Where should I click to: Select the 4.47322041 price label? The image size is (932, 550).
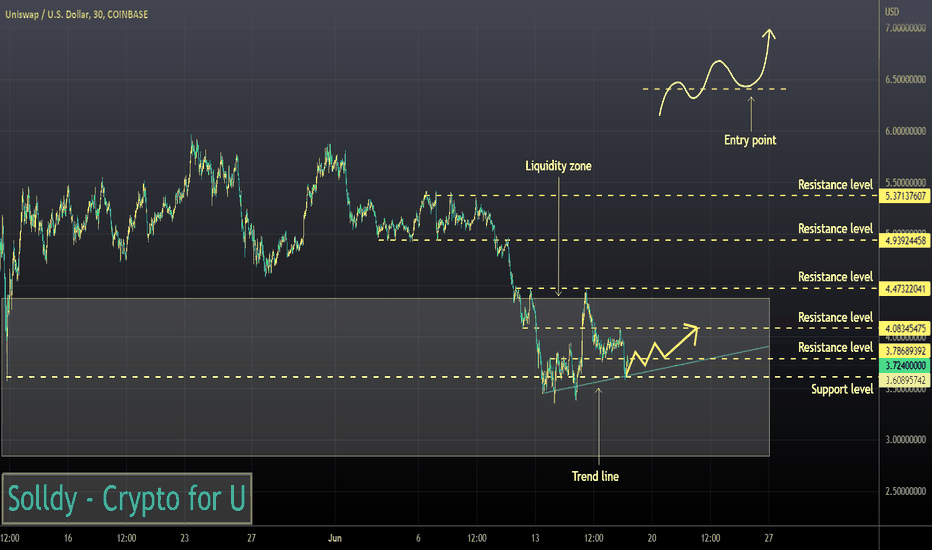(x=905, y=289)
